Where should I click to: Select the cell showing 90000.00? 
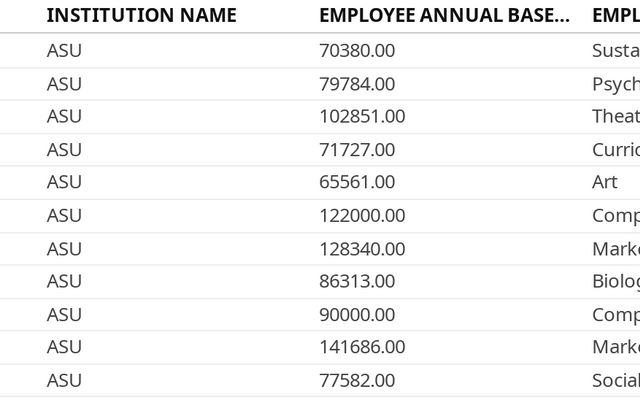(x=357, y=314)
